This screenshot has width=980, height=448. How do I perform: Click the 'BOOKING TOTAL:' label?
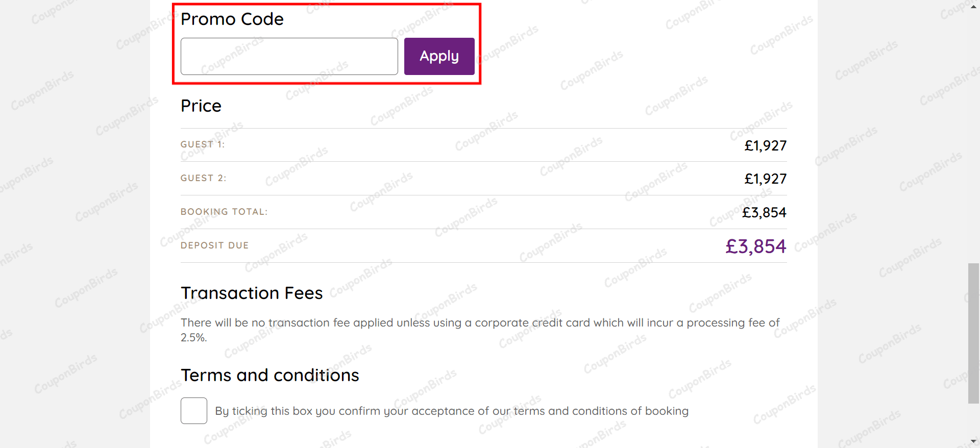(x=224, y=212)
